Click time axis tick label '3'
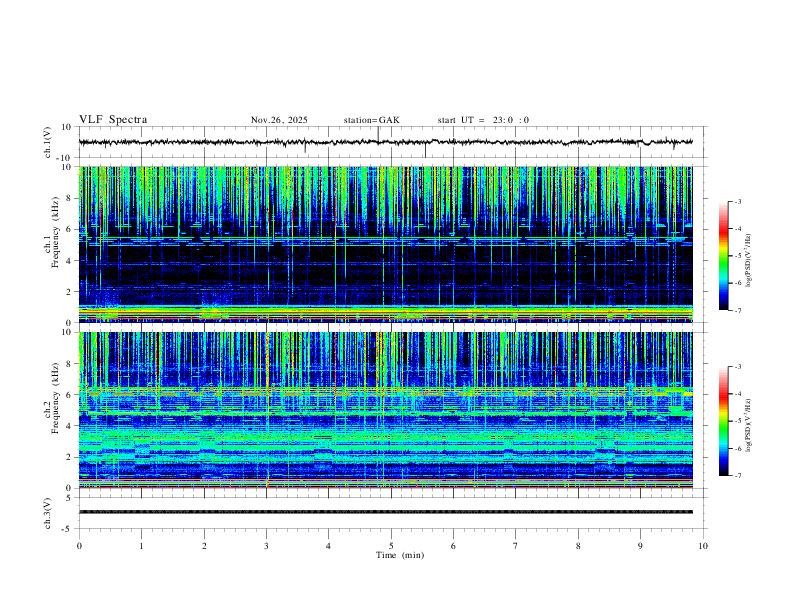792x612 pixels. coord(266,546)
